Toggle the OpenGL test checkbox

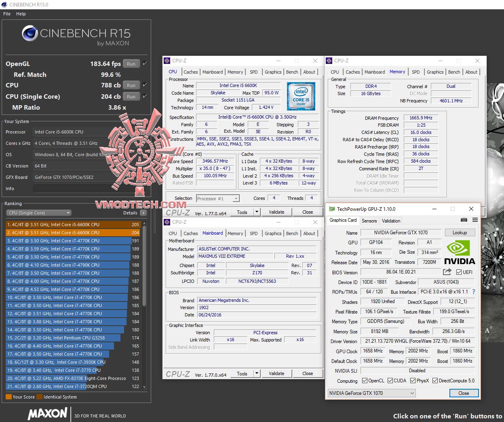click(145, 64)
